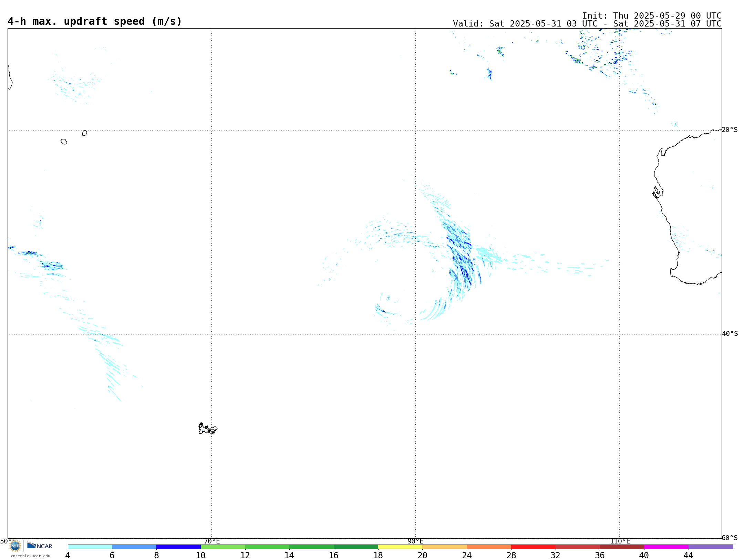The image size is (744, 560).
Task: Click the colorbar tick label 8
Action: (x=156, y=555)
